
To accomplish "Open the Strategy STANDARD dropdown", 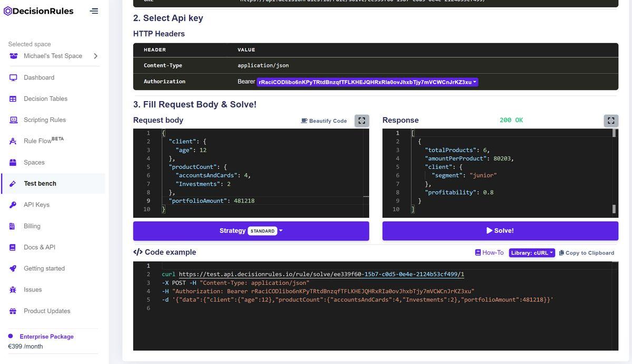I will [265, 231].
